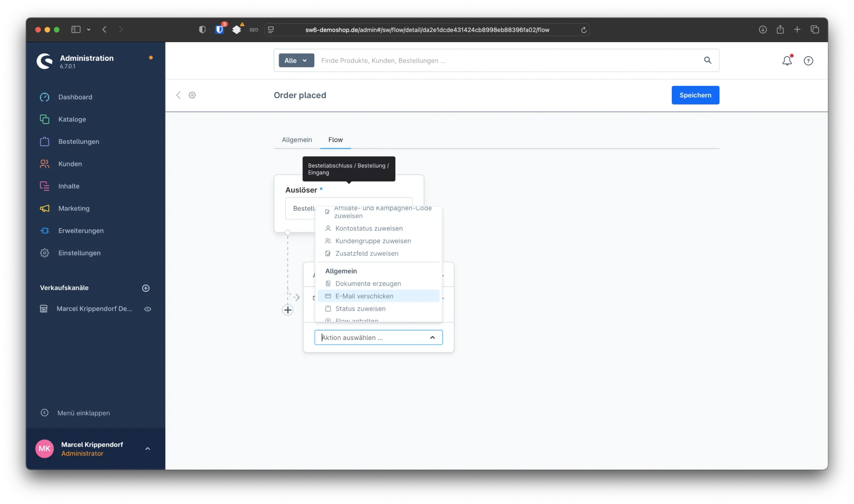This screenshot has height=504, width=854.
Task: Collapse the Aktion auswählen dropdown arrow
Action: click(432, 337)
